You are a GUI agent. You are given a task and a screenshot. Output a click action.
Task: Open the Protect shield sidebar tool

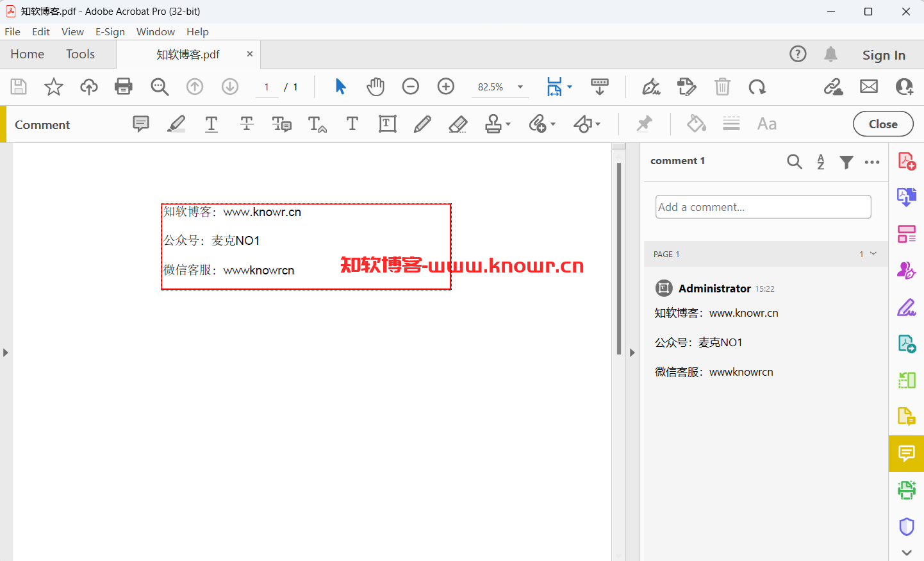click(x=907, y=526)
